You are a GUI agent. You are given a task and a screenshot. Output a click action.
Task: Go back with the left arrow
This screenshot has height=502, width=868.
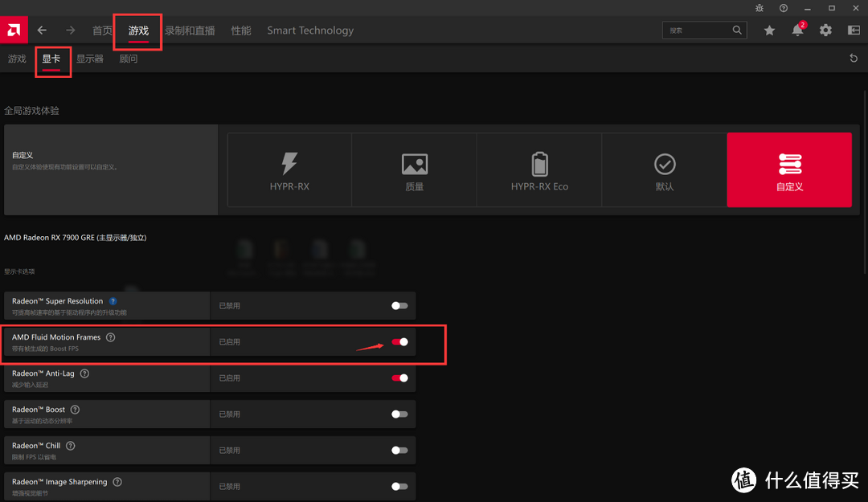pos(42,31)
